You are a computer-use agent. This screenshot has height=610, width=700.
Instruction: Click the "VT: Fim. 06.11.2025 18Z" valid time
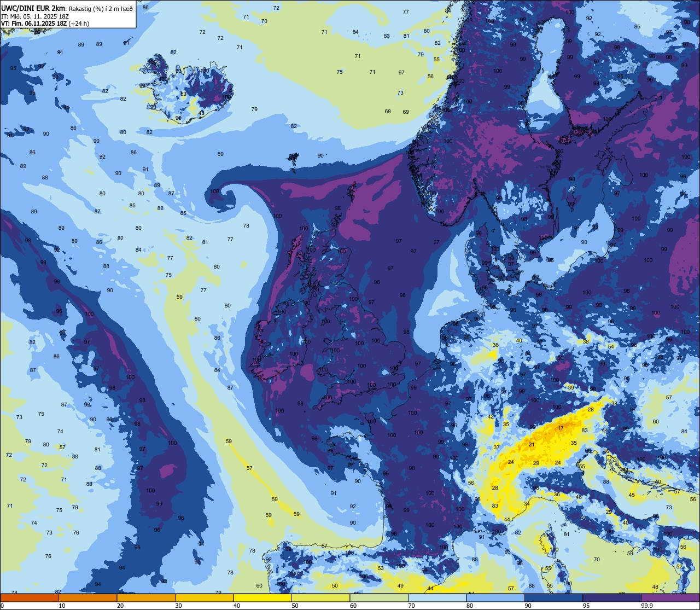click(x=34, y=24)
